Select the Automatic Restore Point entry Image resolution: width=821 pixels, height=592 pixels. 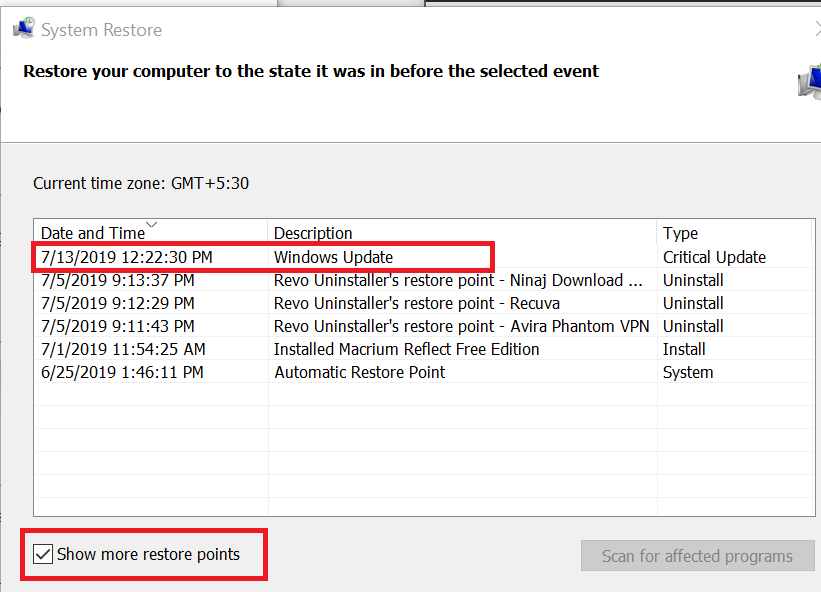pos(423,372)
